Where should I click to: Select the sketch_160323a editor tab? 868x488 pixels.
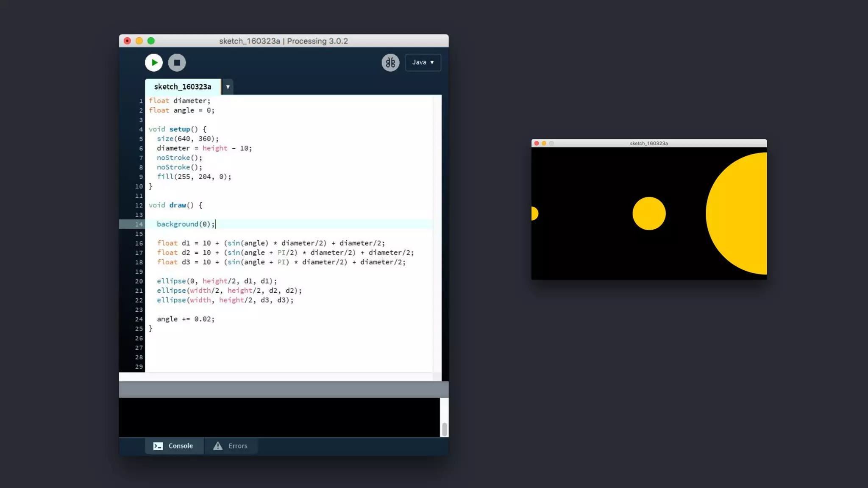(183, 87)
